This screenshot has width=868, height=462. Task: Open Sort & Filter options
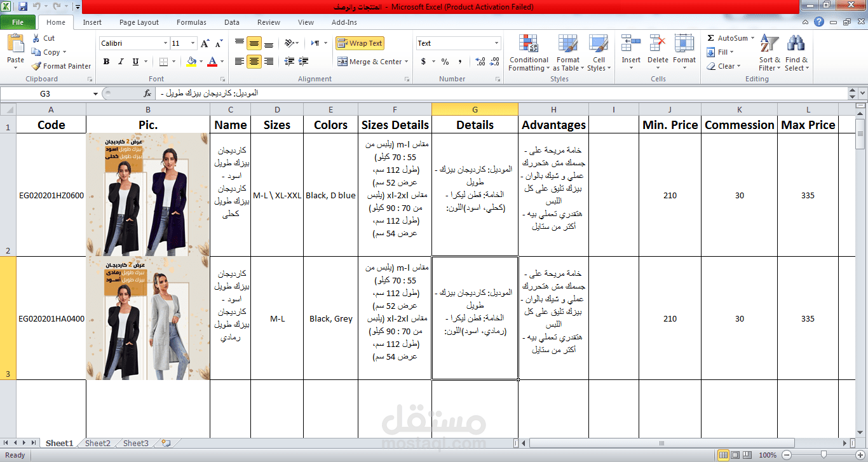[x=769, y=53]
